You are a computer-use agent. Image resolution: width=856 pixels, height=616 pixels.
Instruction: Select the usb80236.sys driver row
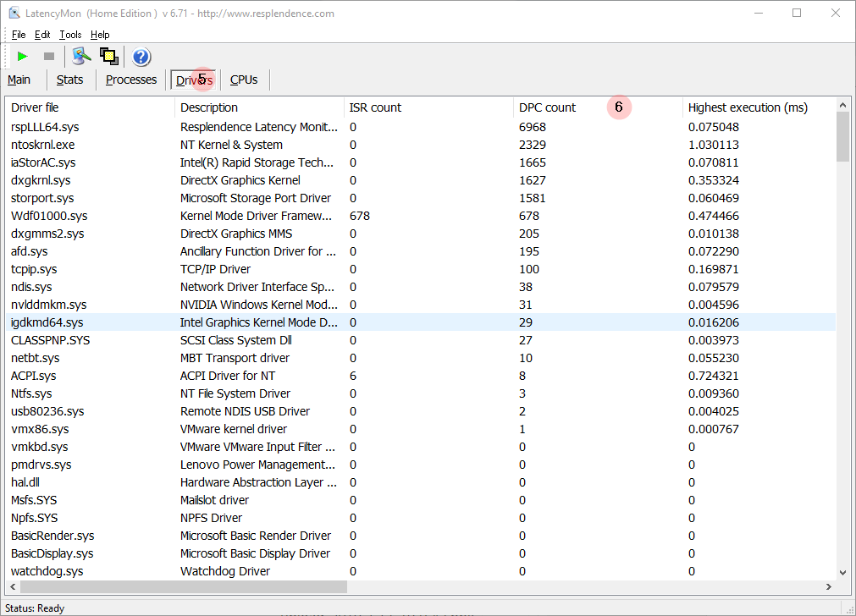tap(420, 411)
